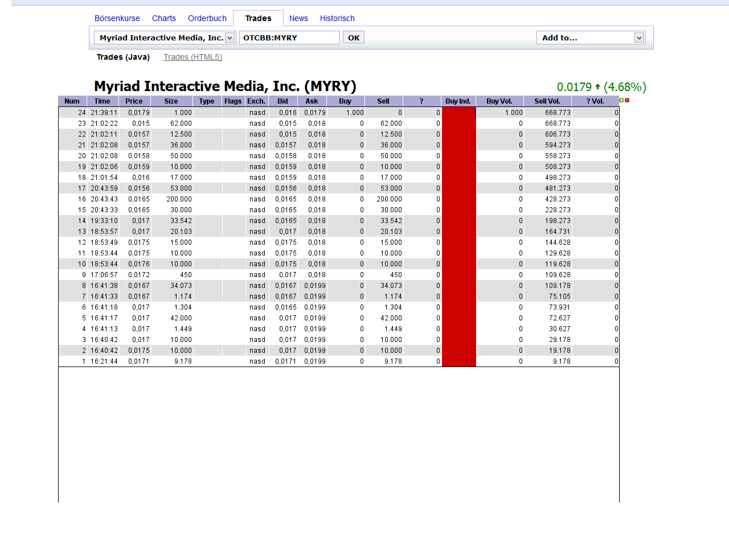Select Sell Vol. value '558.273' in trade 20
Viewport: 729px width, 560px height.
558,156
